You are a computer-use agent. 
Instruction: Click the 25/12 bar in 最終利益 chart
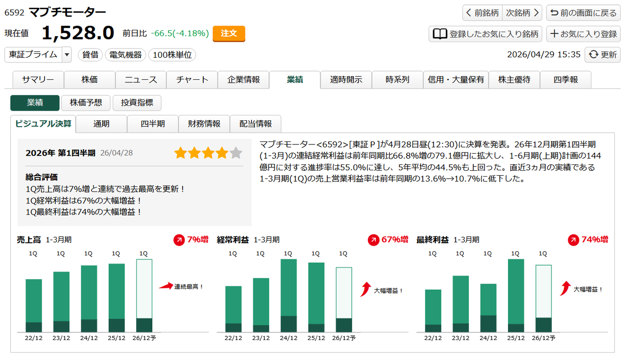pos(516,296)
